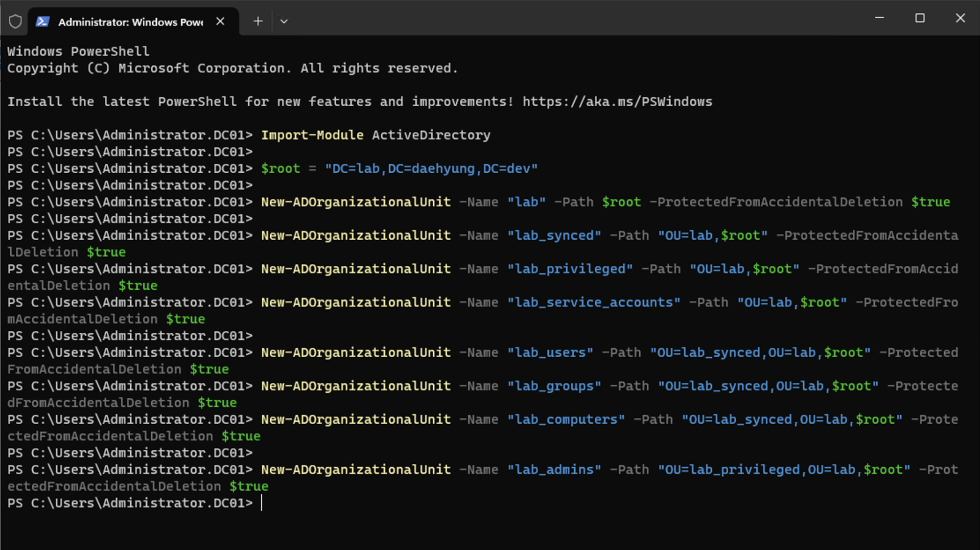Open the https://aka.ms/PSWindows link
This screenshot has width=980, height=550.
(x=617, y=102)
